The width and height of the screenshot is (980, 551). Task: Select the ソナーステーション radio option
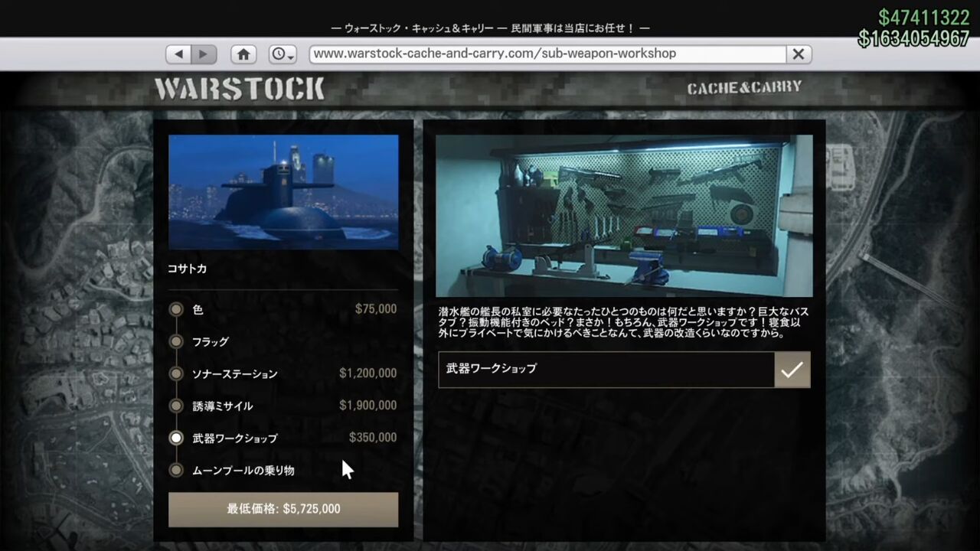176,373
